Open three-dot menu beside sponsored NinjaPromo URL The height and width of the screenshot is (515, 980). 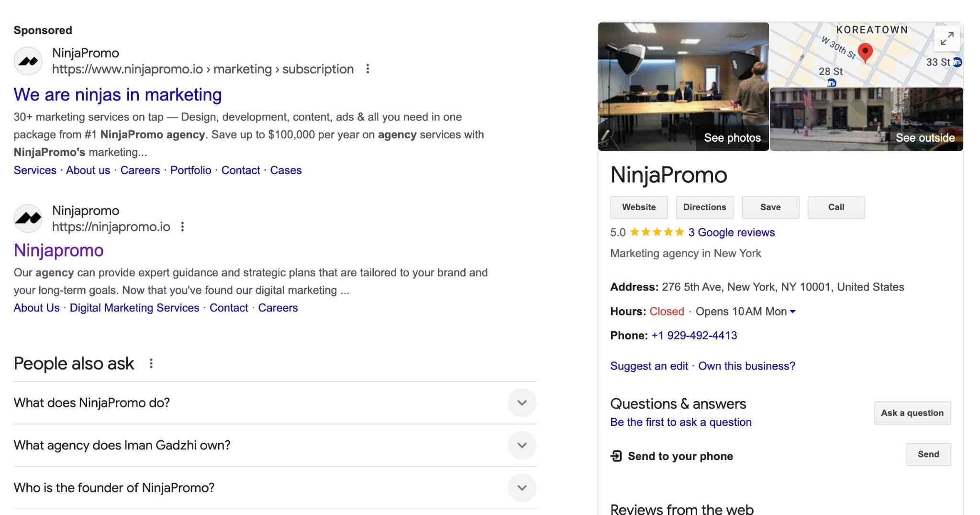pos(367,69)
